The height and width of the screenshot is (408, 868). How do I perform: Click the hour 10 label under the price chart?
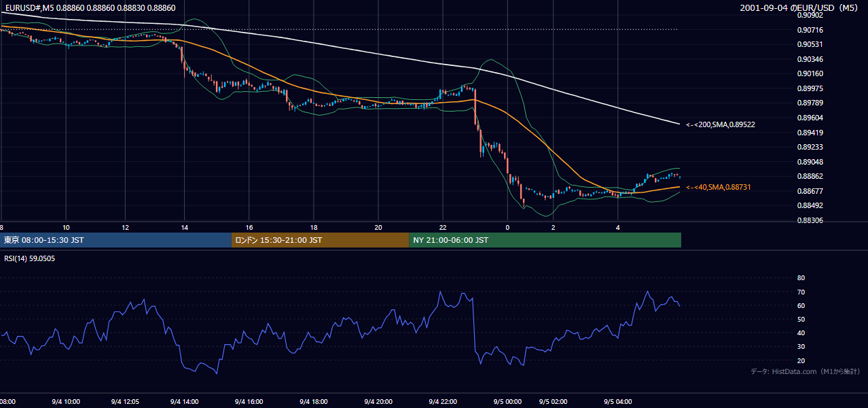tap(66, 227)
